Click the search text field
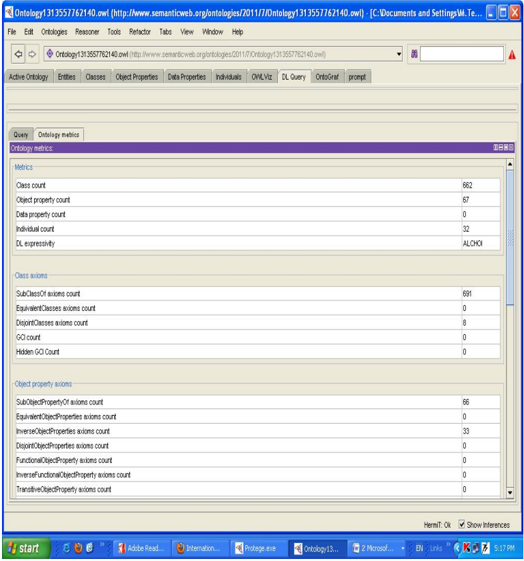 click(462, 54)
